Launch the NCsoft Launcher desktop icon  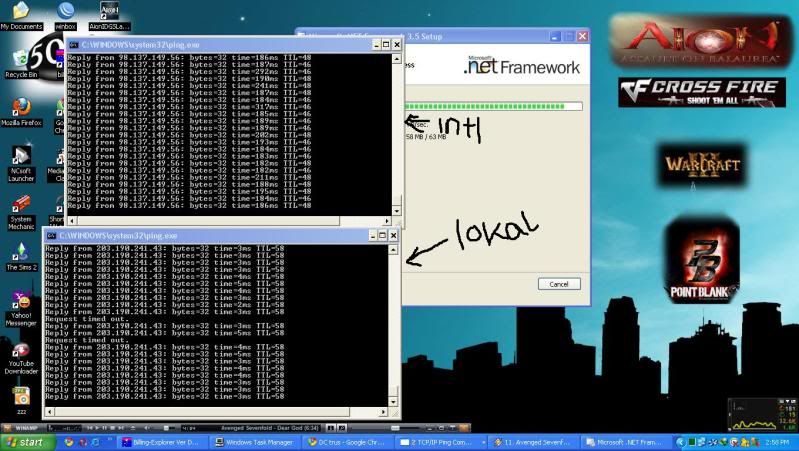tap(21, 164)
